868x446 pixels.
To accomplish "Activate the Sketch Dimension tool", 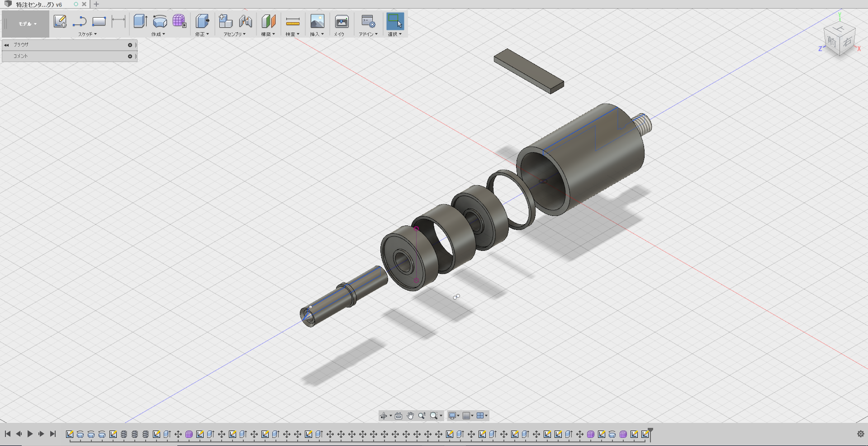I will tap(118, 21).
